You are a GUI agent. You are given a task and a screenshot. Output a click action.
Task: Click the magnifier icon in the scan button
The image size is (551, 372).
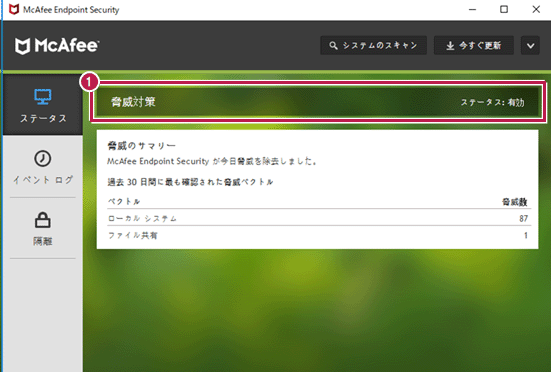tap(333, 46)
